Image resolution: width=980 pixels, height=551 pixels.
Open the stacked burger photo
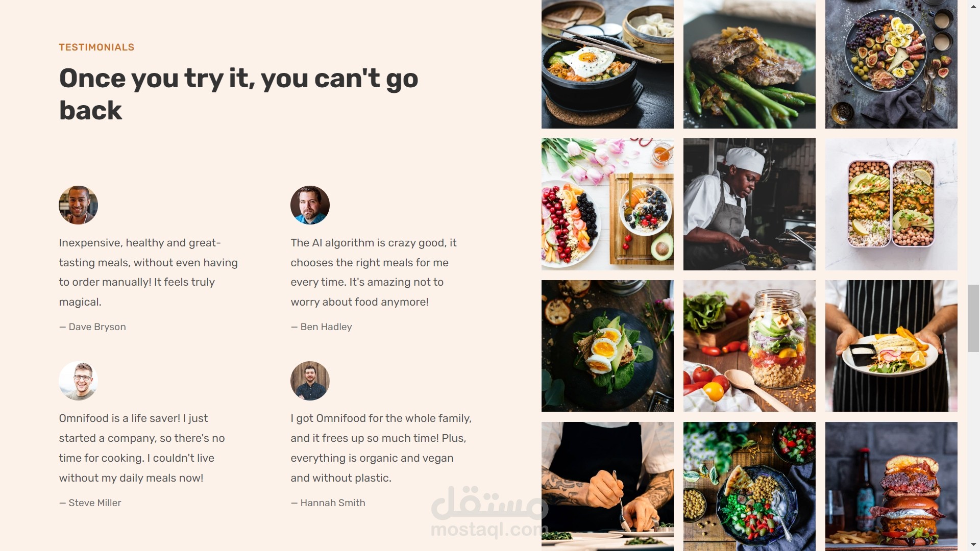[x=891, y=486]
